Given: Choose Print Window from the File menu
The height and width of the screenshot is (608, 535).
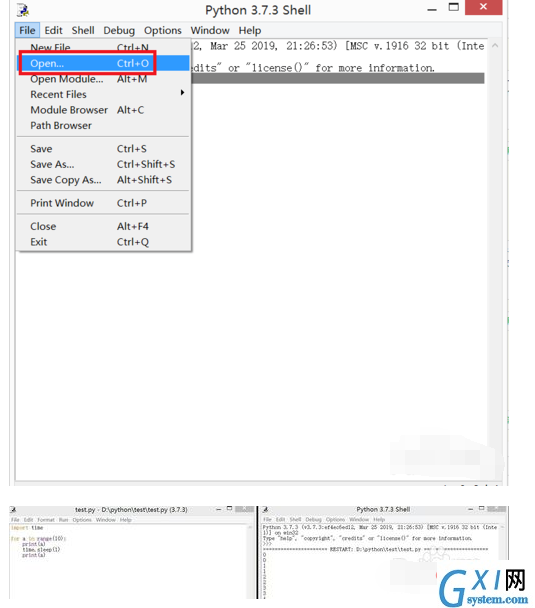Looking at the screenshot, I should pos(104,203).
